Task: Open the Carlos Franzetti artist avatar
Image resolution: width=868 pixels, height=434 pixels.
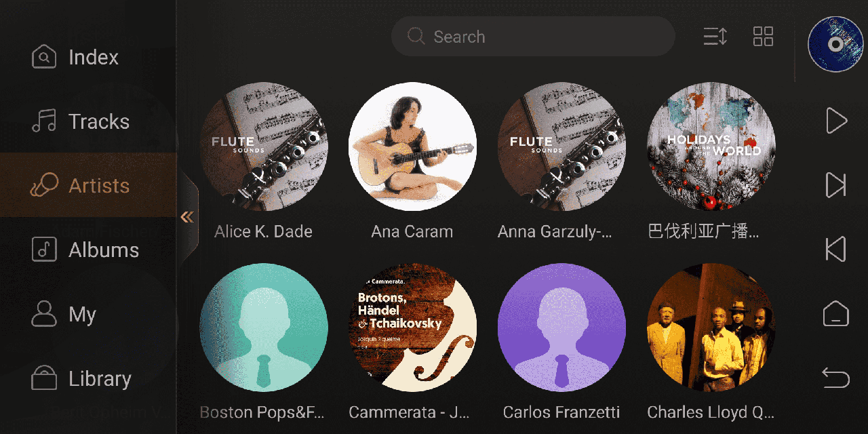Action: tap(561, 327)
